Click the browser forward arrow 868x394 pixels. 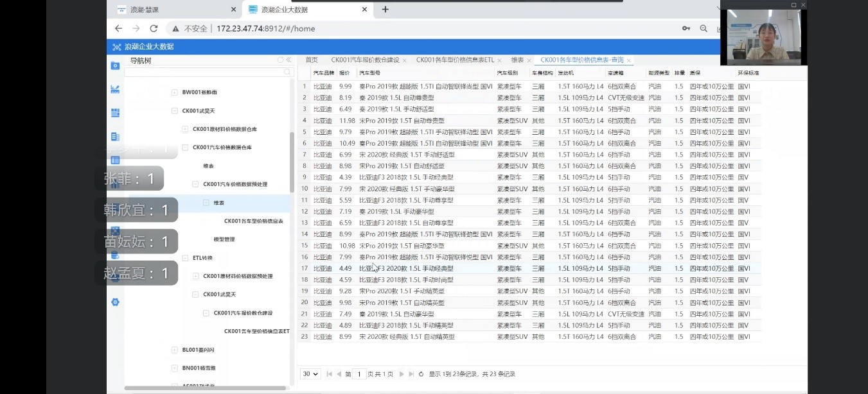tap(136, 28)
